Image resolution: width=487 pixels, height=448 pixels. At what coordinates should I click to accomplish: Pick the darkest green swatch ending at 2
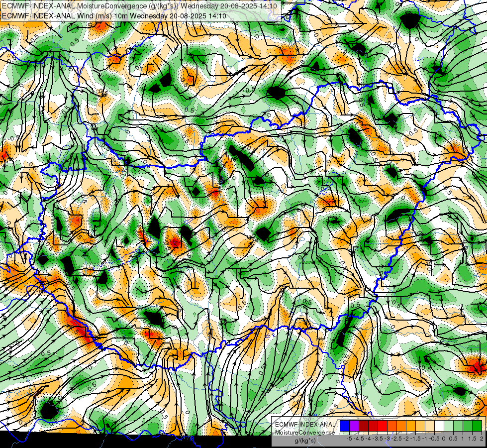click(477, 426)
